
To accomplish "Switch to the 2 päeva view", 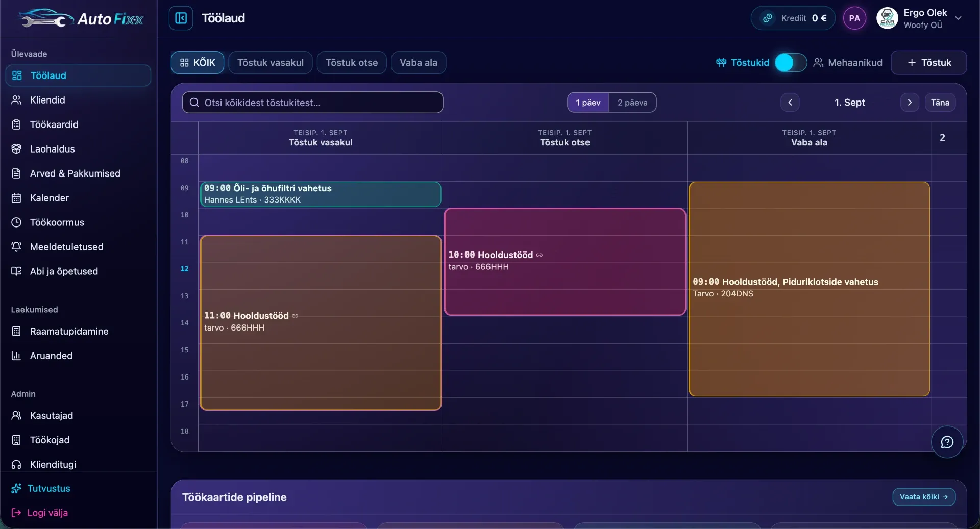I will 632,103.
